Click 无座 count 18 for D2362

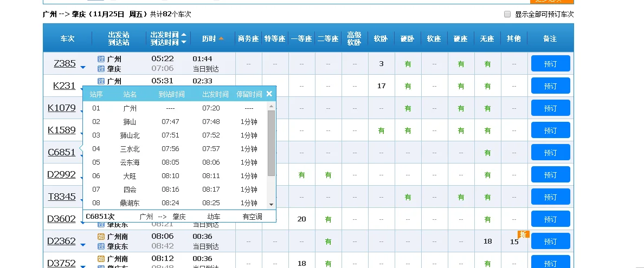(x=487, y=241)
